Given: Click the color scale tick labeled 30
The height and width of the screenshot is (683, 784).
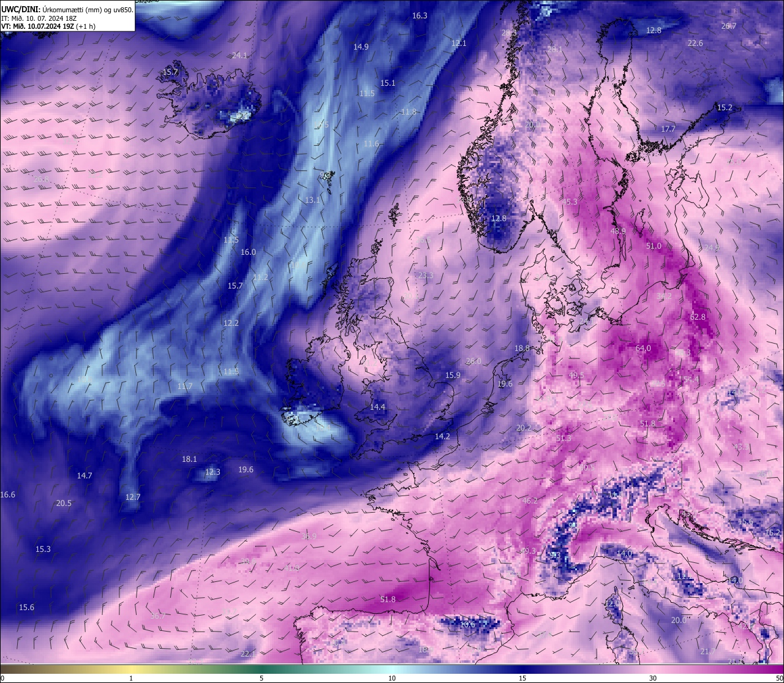Looking at the screenshot, I should [653, 678].
